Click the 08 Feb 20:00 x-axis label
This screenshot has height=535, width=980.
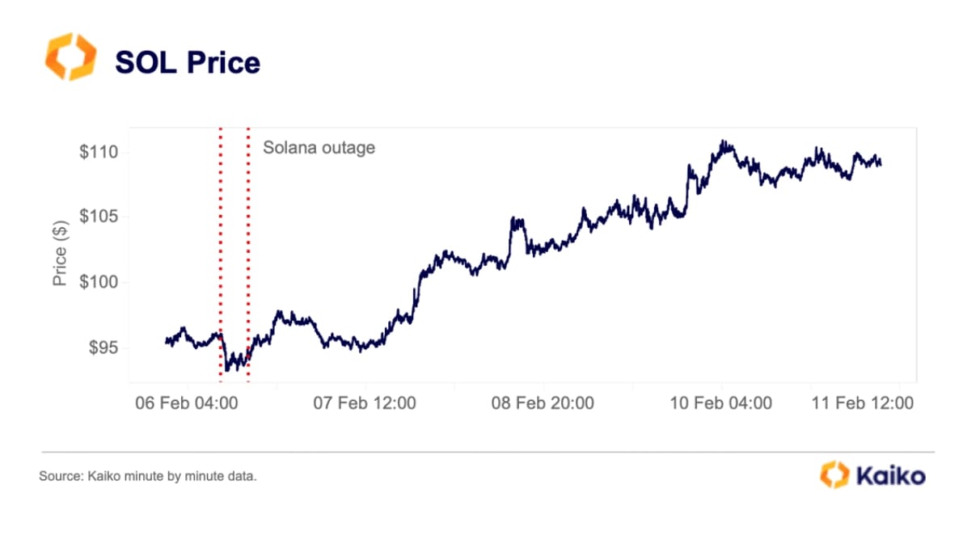[x=543, y=402]
